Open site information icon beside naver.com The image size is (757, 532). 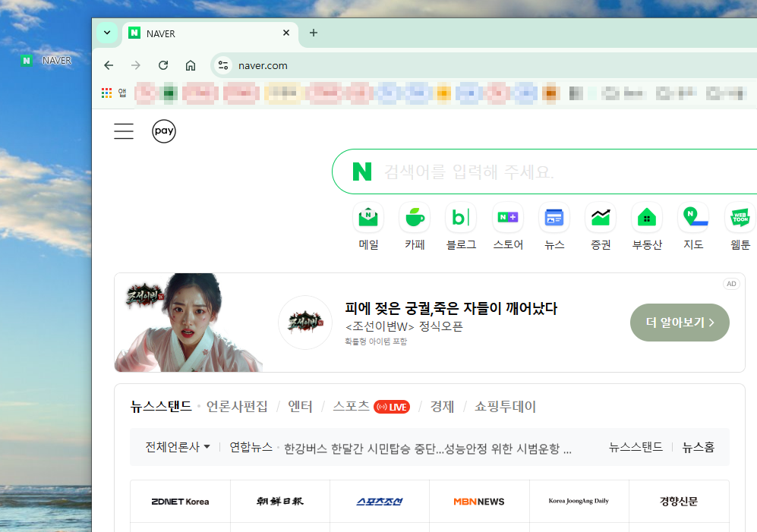click(223, 65)
